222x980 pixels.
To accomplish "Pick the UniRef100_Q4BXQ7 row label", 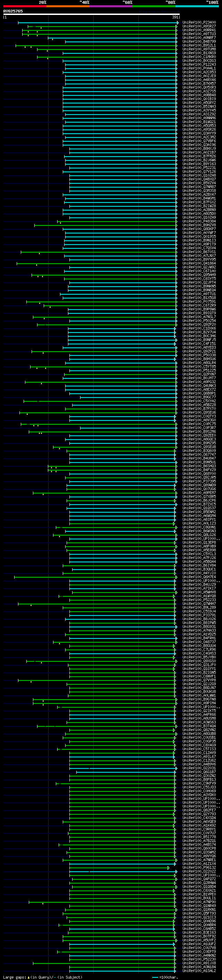I will click(x=199, y=179).
